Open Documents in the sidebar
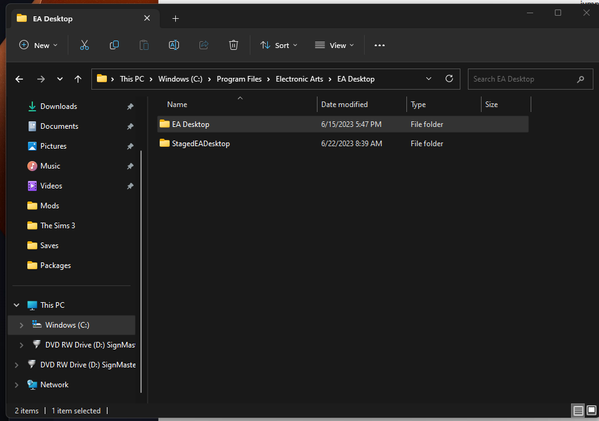 point(59,126)
